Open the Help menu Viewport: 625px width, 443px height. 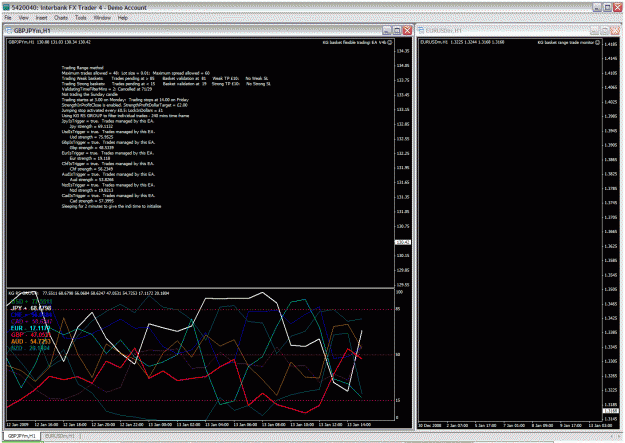[x=123, y=18]
